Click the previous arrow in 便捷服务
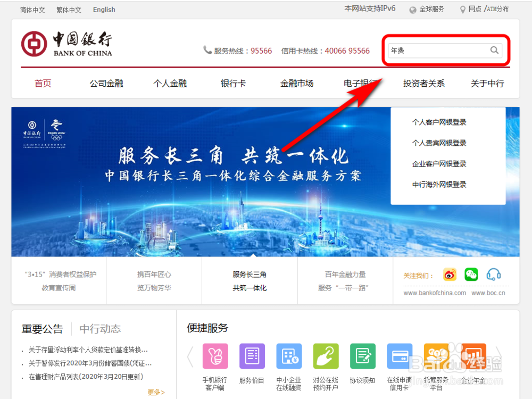532x399 pixels. 190,356
